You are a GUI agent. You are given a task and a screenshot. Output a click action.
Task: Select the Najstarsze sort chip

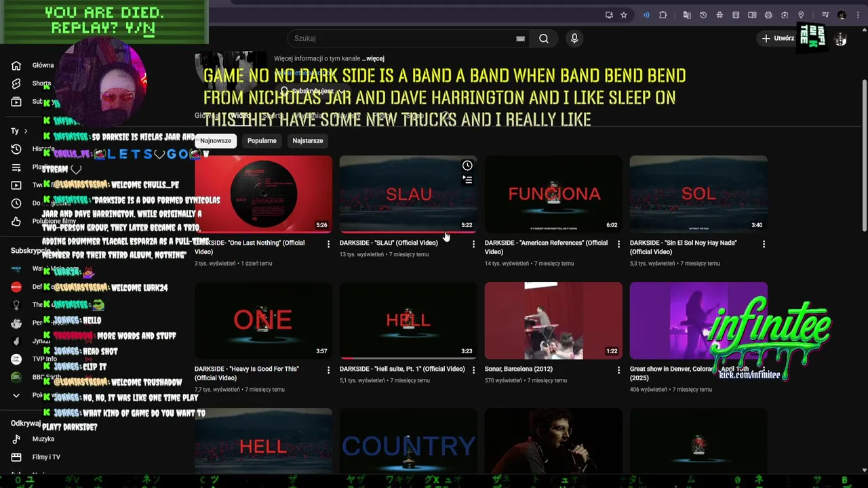(x=308, y=141)
